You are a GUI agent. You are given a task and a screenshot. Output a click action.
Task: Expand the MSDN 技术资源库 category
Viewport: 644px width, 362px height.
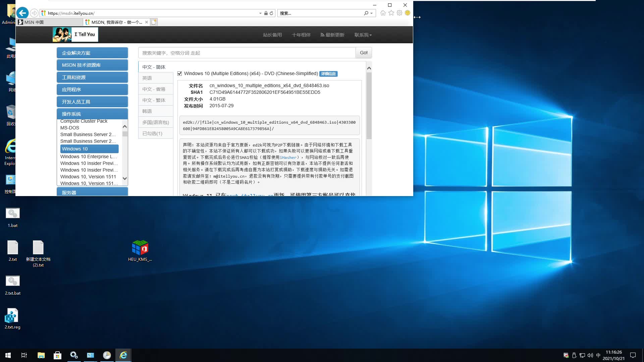[92, 65]
